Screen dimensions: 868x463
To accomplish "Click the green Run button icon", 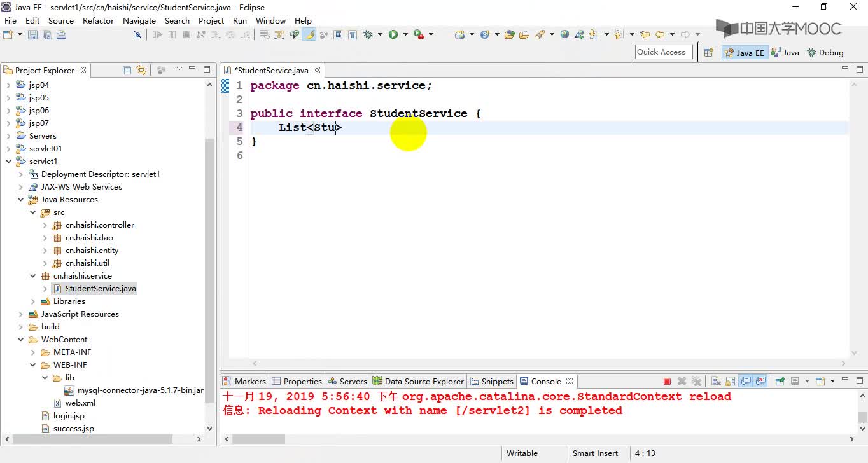I will [393, 34].
